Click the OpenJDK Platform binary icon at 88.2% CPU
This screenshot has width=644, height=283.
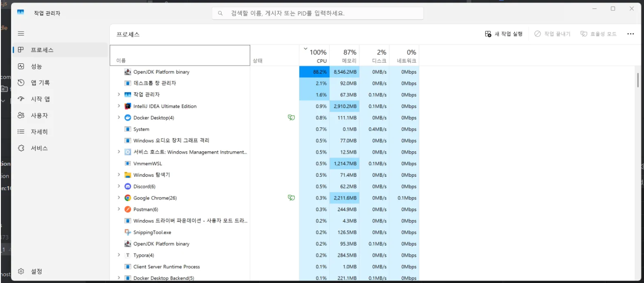click(128, 72)
